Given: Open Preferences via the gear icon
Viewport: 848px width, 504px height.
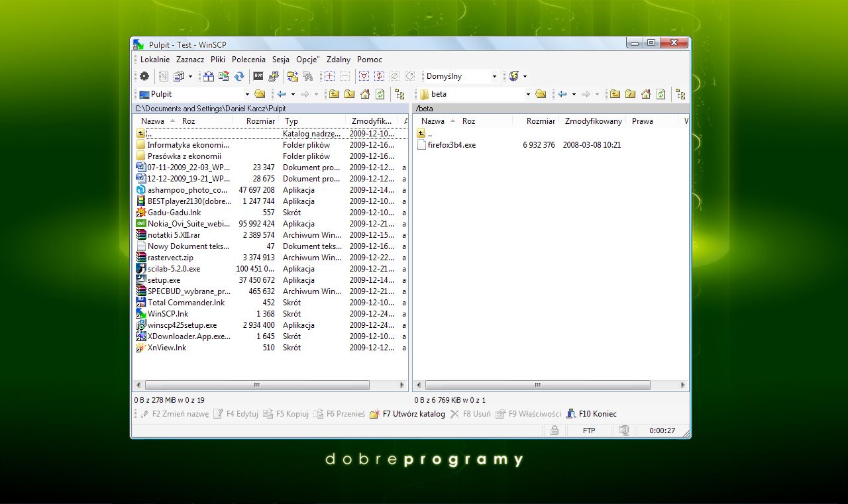Looking at the screenshot, I should 144,76.
